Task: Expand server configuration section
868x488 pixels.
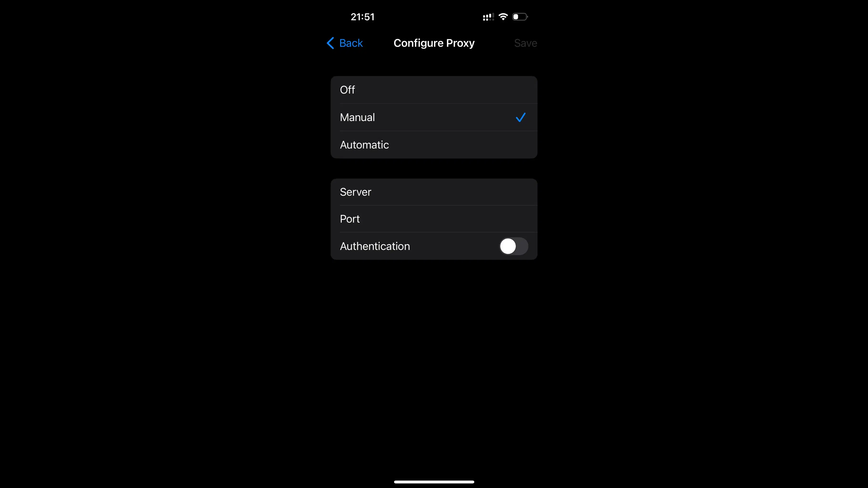Action: (x=434, y=192)
